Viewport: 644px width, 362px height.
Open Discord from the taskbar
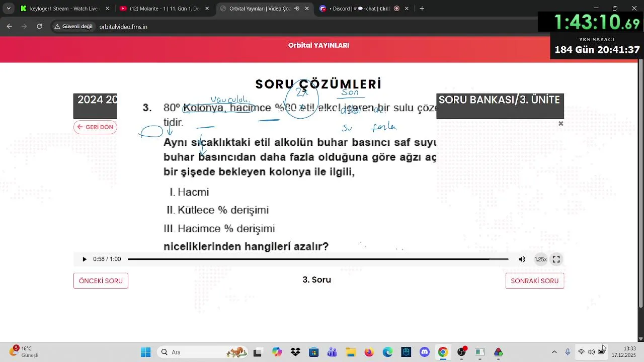pyautogui.click(x=424, y=352)
